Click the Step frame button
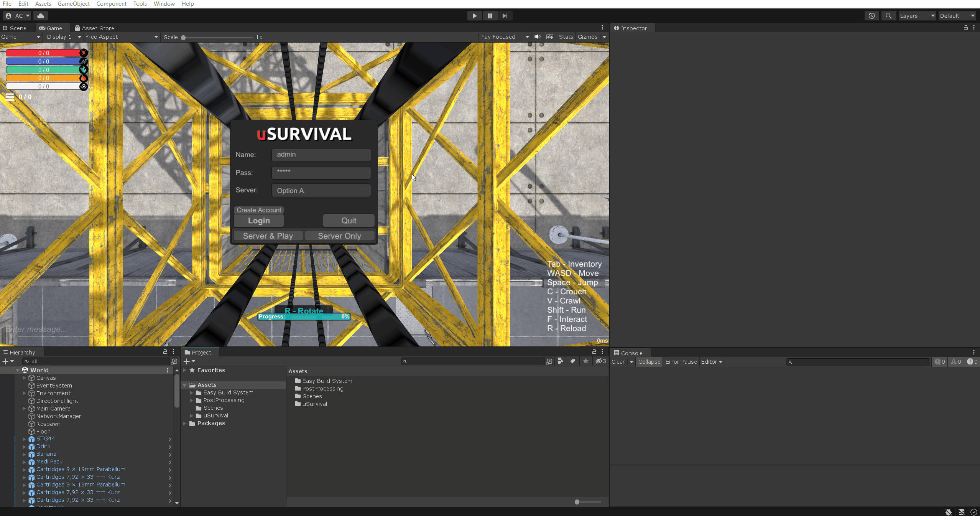The image size is (980, 516). tap(505, 16)
